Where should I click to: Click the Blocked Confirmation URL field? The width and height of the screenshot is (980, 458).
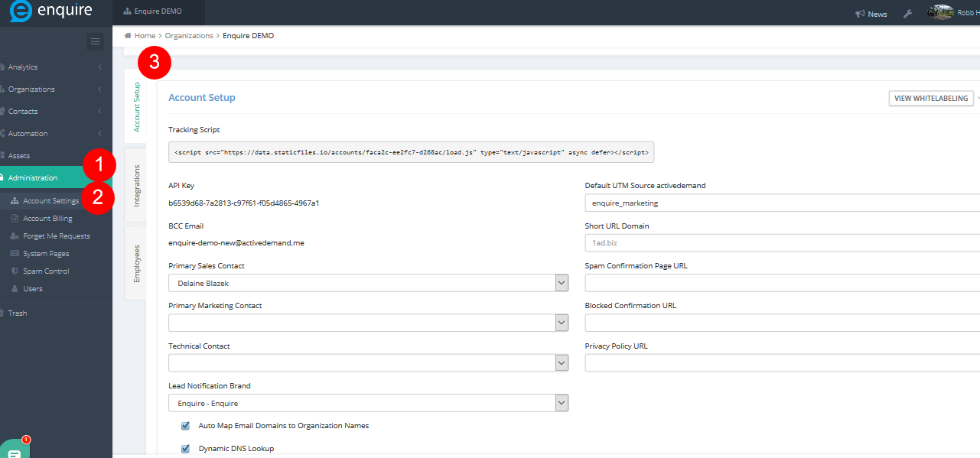[782, 323]
